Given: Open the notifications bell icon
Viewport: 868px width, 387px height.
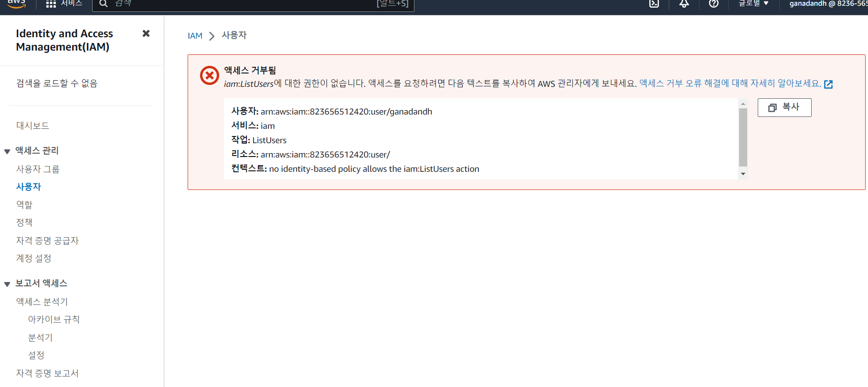Looking at the screenshot, I should (684, 3).
